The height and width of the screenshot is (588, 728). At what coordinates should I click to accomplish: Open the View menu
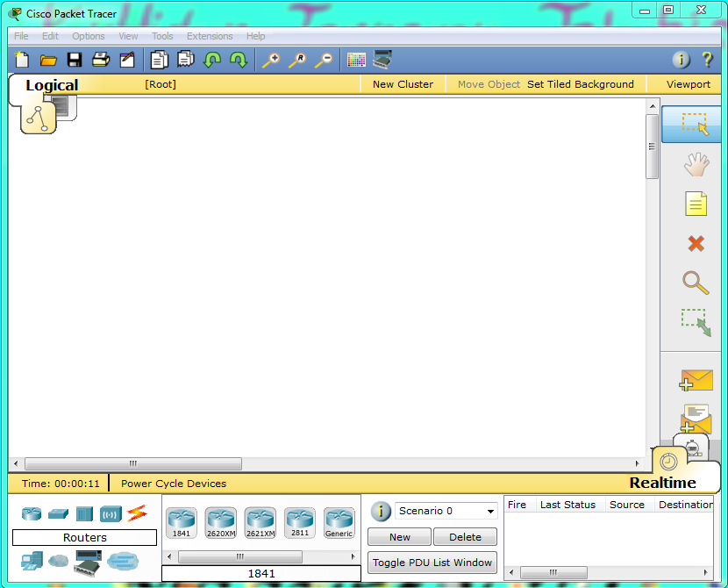128,36
